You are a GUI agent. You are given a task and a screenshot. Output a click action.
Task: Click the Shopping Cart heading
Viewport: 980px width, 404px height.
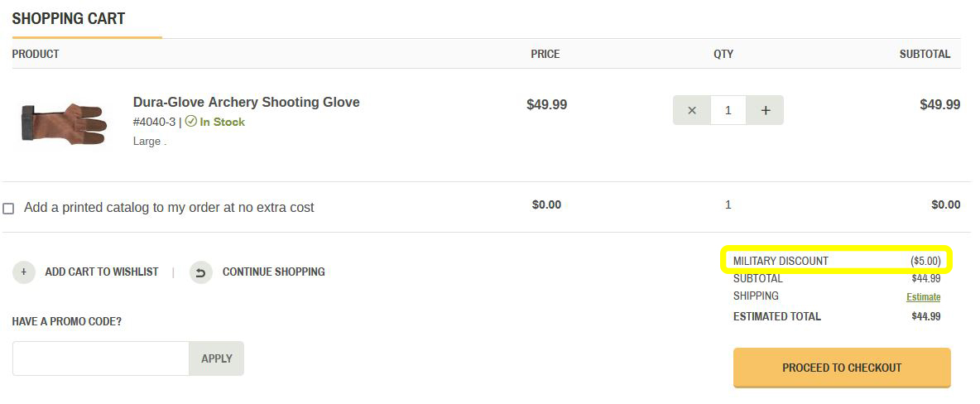[x=69, y=18]
